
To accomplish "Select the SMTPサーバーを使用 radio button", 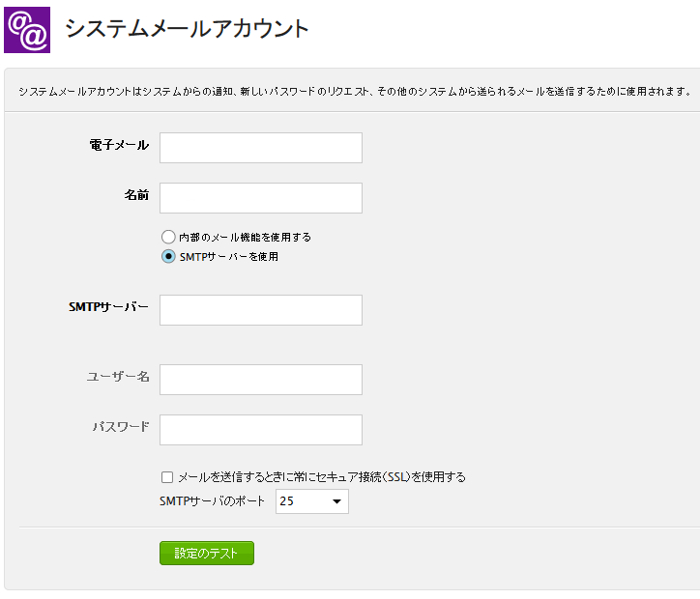I will [x=168, y=256].
